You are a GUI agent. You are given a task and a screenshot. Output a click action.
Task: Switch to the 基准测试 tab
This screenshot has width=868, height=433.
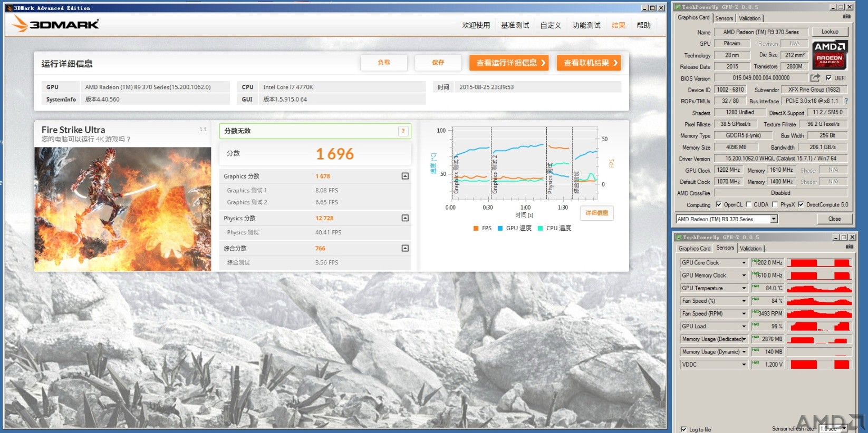click(x=515, y=25)
